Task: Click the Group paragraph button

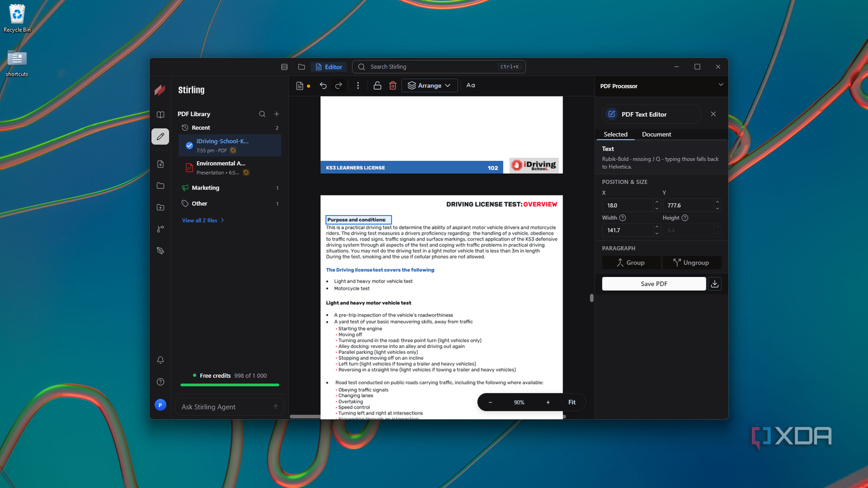Action: (631, 263)
